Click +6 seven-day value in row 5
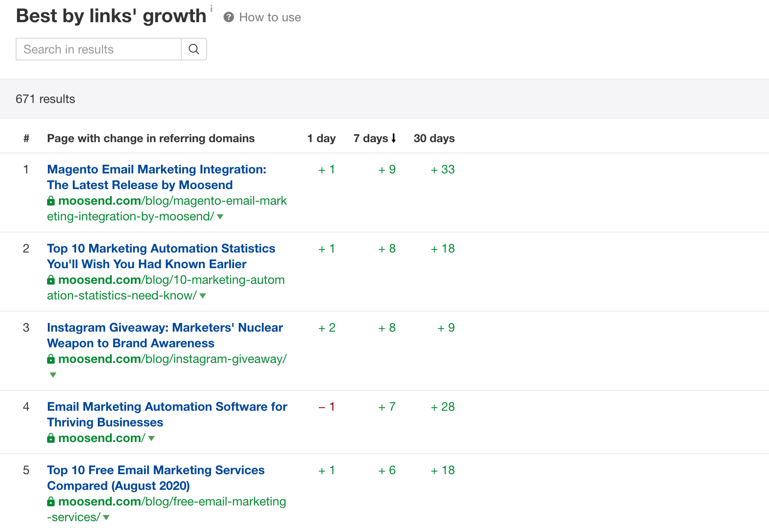769x532 pixels. (387, 470)
